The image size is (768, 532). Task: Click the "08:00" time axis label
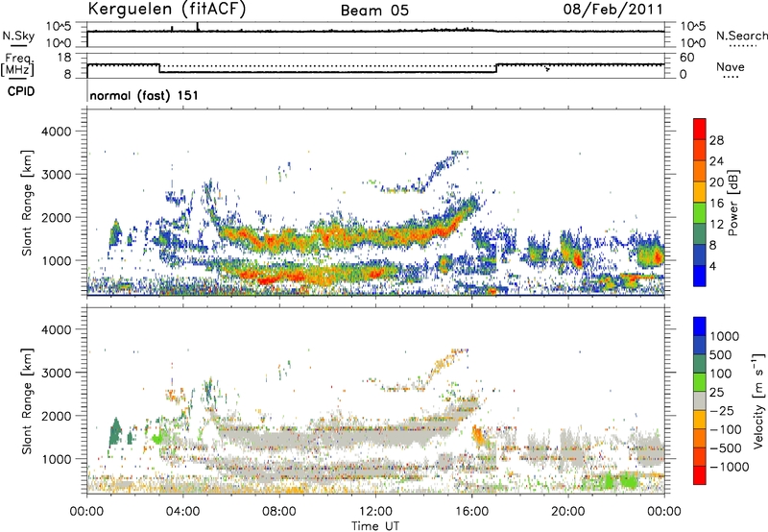279,512
